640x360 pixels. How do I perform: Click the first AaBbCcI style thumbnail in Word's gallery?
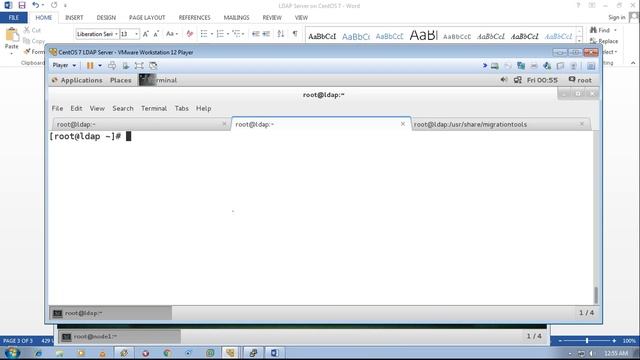click(x=322, y=36)
